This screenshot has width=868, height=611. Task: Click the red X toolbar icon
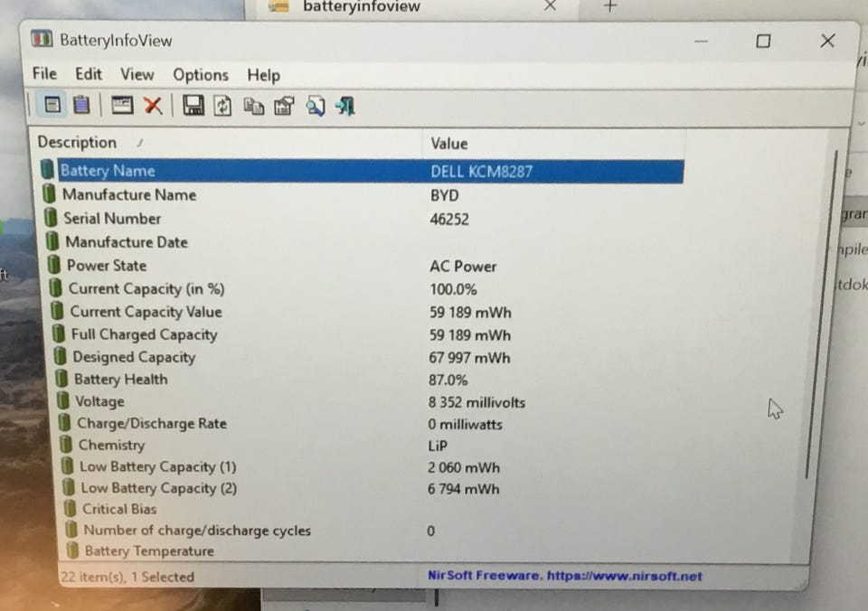(153, 105)
